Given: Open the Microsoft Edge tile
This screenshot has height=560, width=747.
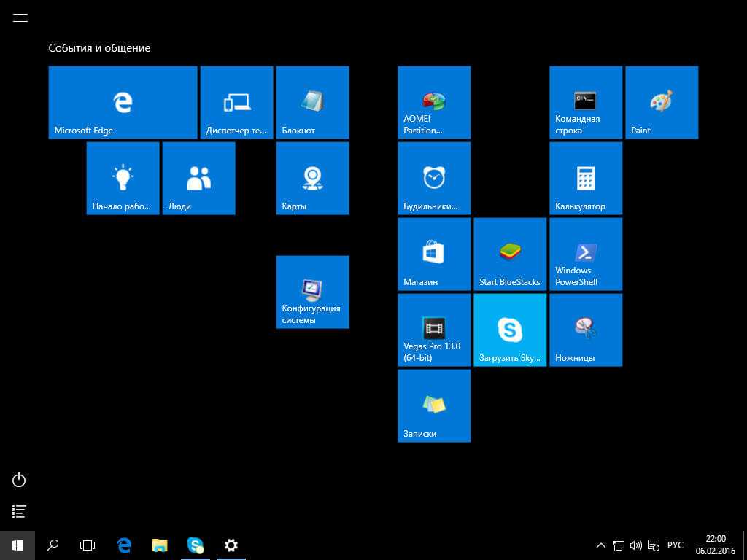Looking at the screenshot, I should 123,102.
